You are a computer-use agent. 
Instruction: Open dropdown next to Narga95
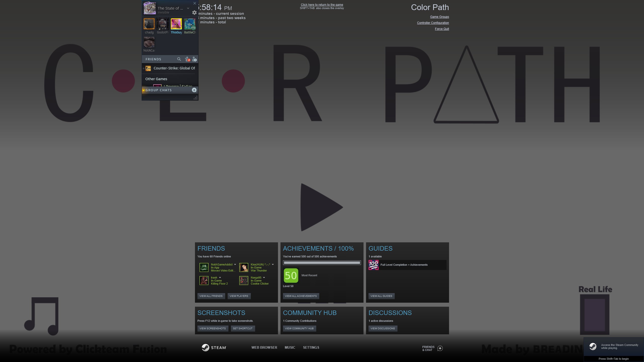pyautogui.click(x=264, y=278)
